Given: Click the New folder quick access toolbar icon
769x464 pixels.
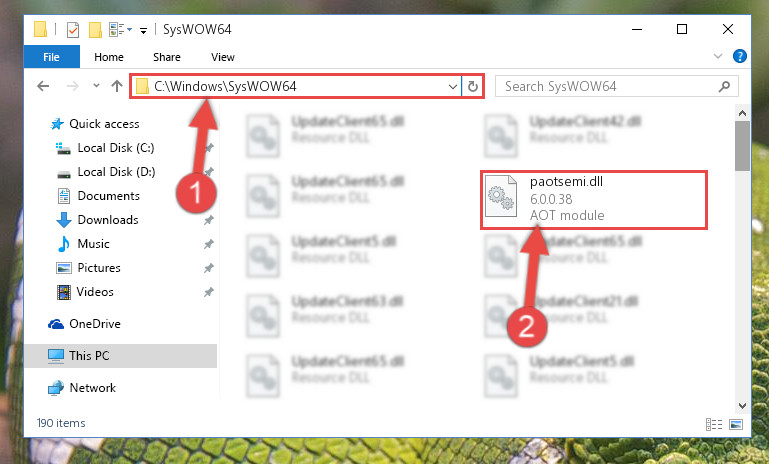Looking at the screenshot, I should (x=95, y=29).
